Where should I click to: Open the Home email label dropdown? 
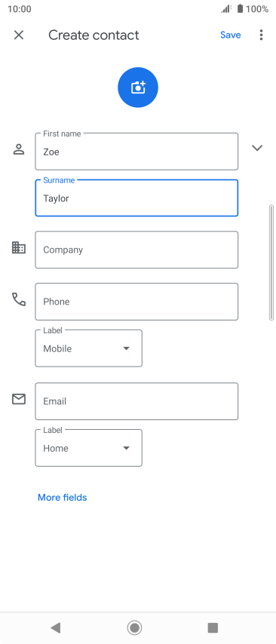tap(89, 448)
